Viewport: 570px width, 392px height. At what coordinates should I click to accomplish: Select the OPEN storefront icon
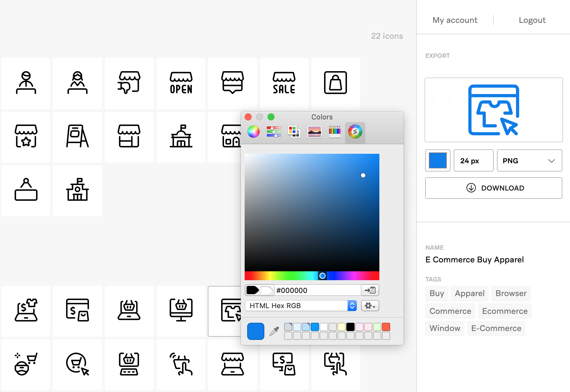click(180, 83)
